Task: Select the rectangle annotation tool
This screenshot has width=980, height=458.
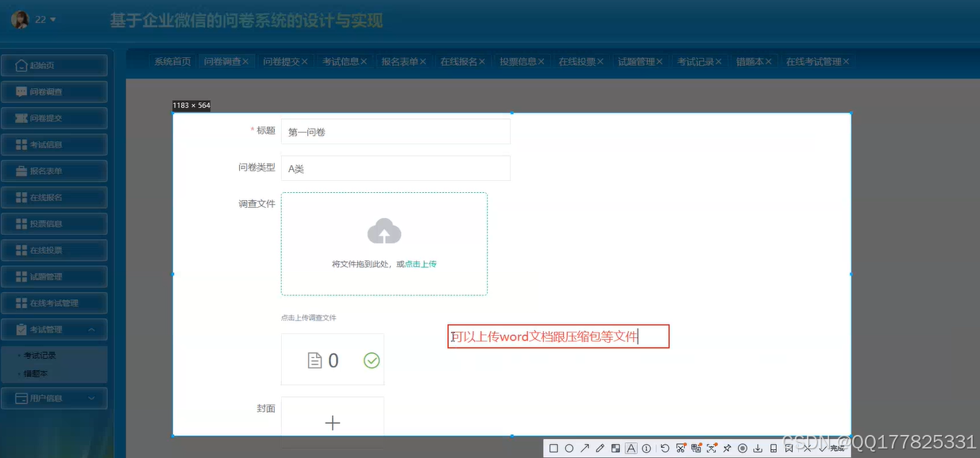Action: [553, 448]
